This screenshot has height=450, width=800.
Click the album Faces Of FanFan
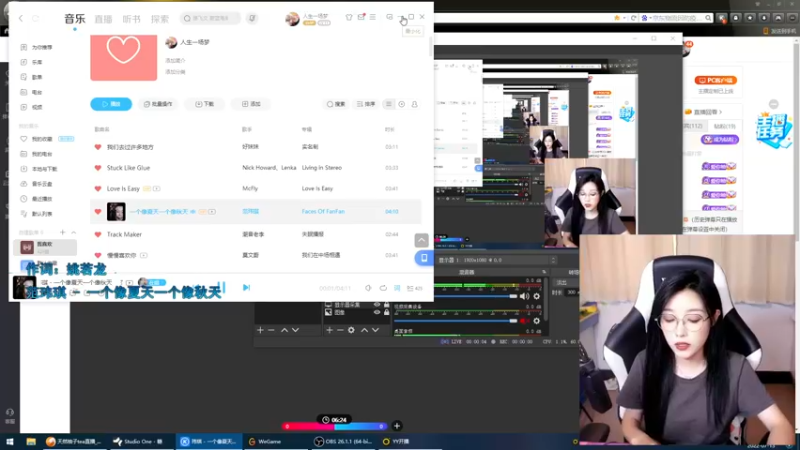point(323,211)
